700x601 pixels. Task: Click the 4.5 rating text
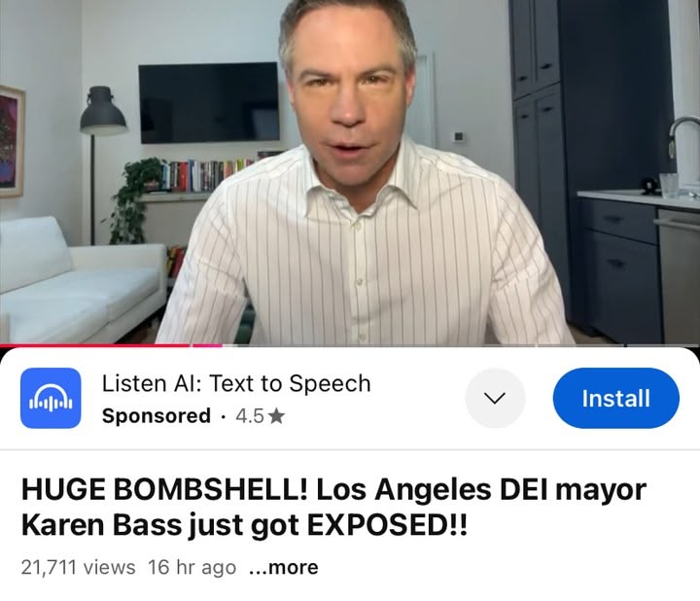click(250, 416)
